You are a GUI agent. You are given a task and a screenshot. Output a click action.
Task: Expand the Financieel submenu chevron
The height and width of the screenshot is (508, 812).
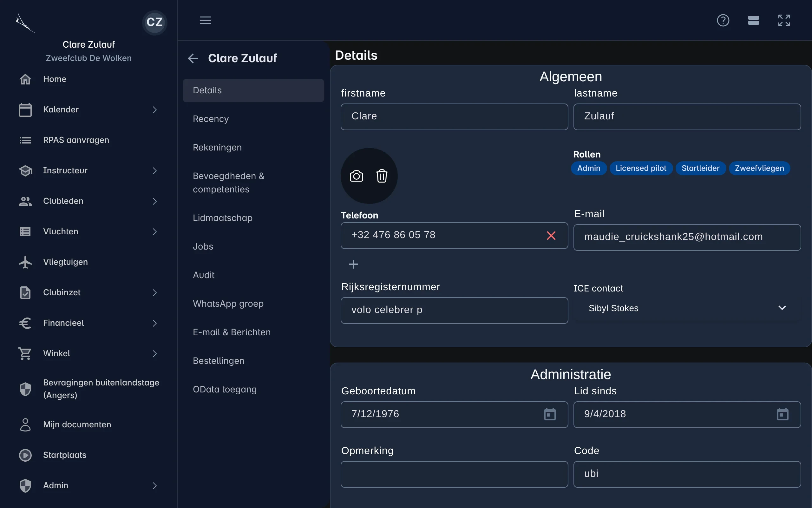pyautogui.click(x=155, y=323)
